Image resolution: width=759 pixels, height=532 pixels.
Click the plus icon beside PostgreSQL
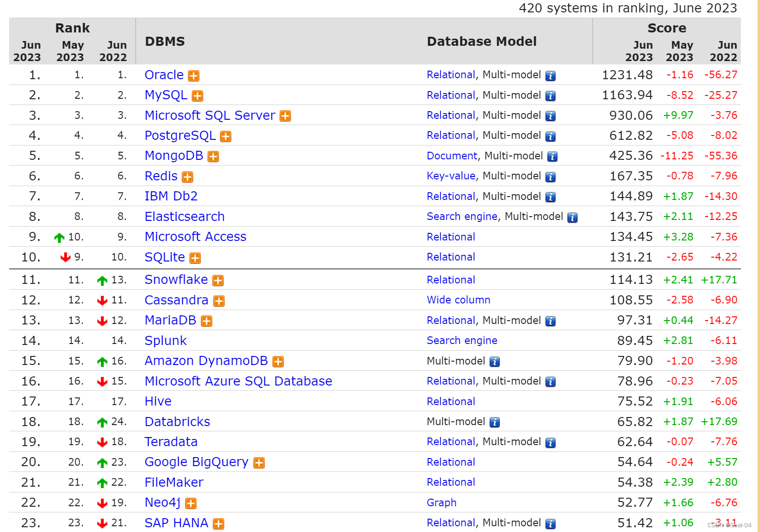click(226, 136)
